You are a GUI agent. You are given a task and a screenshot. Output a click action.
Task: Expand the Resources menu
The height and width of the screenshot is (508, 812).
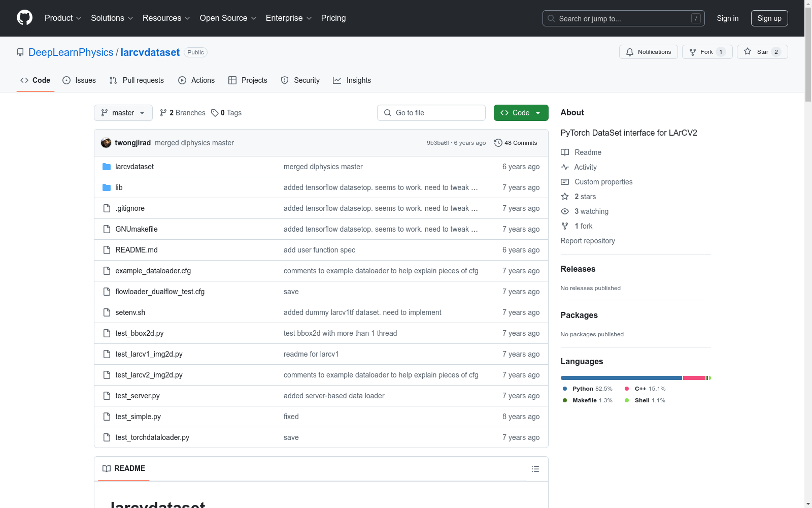coord(166,18)
